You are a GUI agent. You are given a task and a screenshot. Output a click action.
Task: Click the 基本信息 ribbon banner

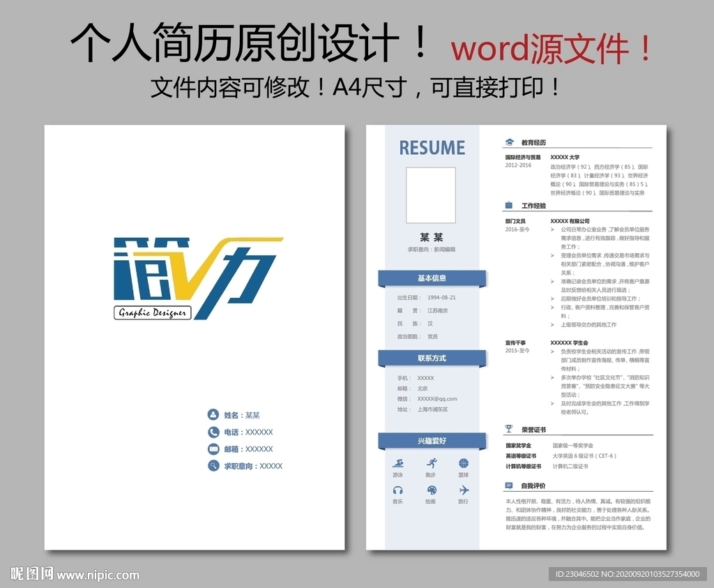(x=432, y=278)
